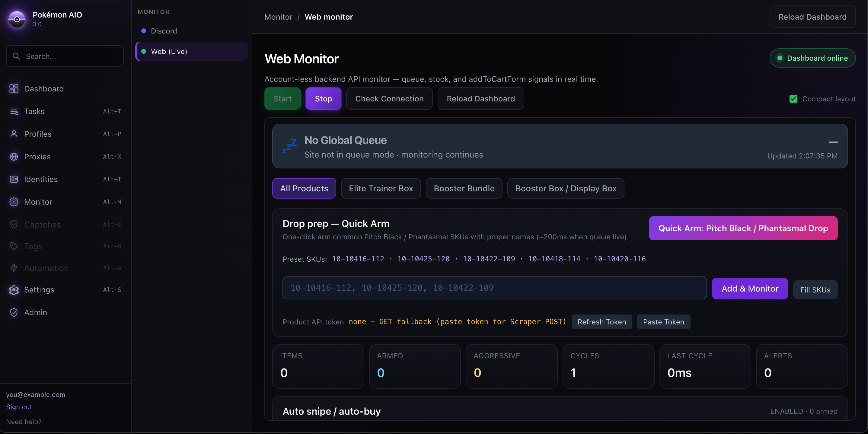Click the Proxies globe icon

click(14, 156)
